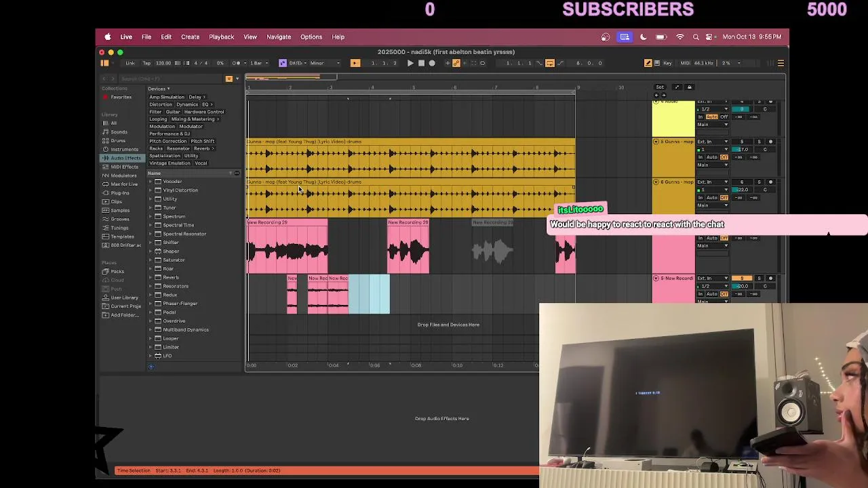Open the Apple menu
The image size is (868, 488).
coord(107,37)
